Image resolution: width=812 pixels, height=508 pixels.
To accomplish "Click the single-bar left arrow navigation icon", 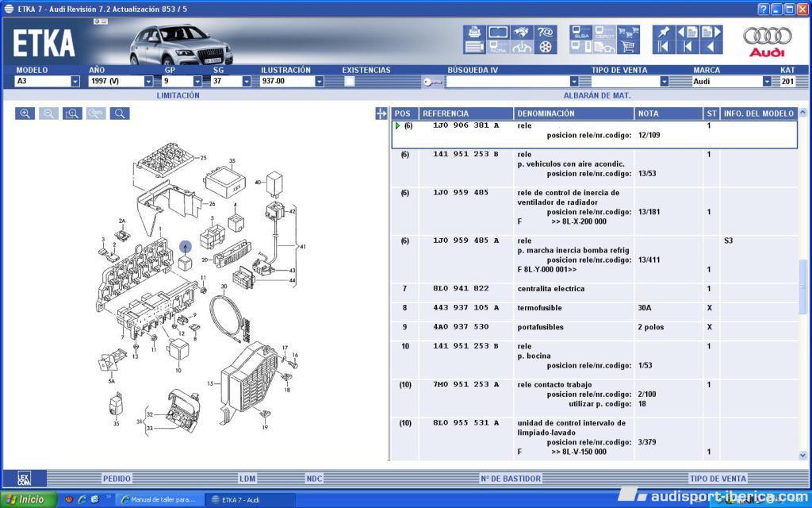I will (688, 47).
